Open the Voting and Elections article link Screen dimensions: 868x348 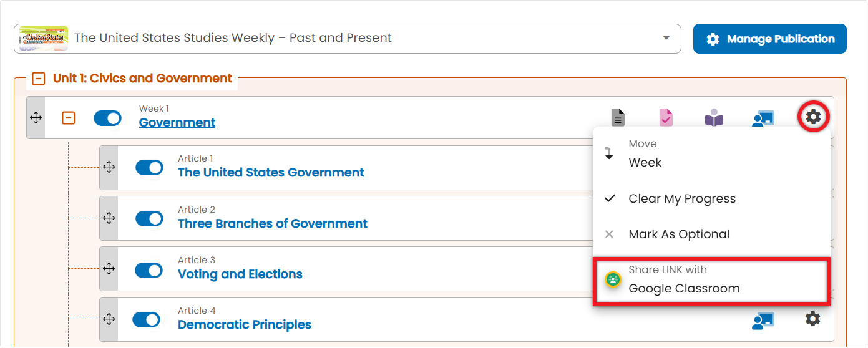[x=240, y=274]
